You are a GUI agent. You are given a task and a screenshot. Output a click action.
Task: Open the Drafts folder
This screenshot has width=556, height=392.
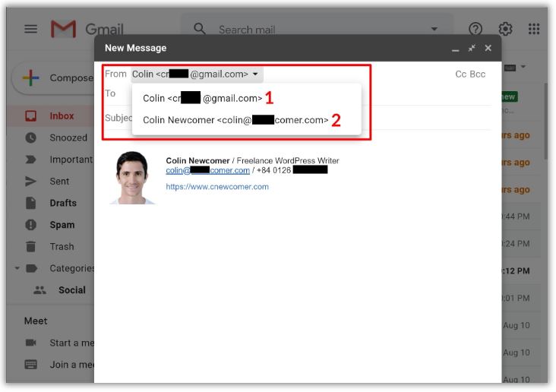(63, 203)
